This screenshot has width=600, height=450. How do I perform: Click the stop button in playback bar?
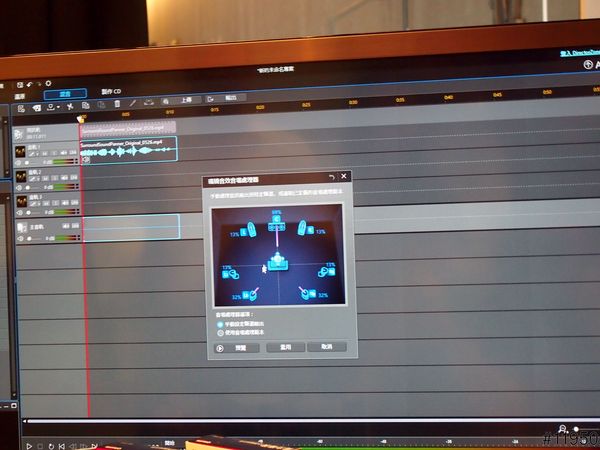40,446
